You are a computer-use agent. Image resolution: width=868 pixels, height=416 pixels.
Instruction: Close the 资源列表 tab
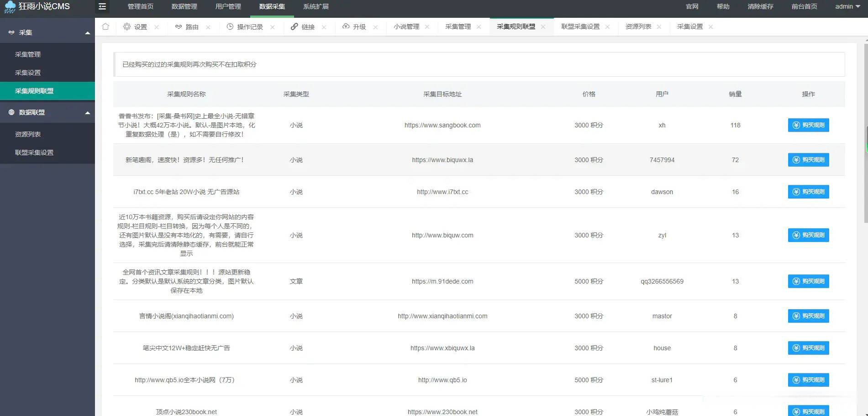point(659,26)
